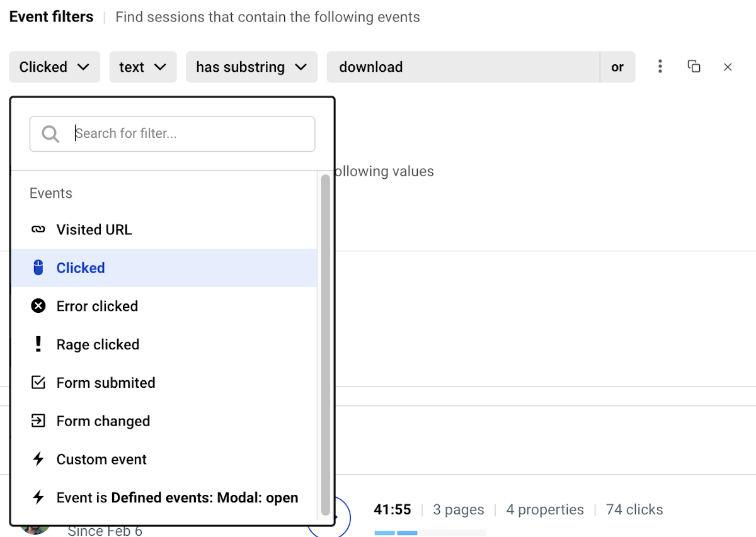Focus the Search for filter field
The height and width of the screenshot is (537, 756).
click(189, 133)
